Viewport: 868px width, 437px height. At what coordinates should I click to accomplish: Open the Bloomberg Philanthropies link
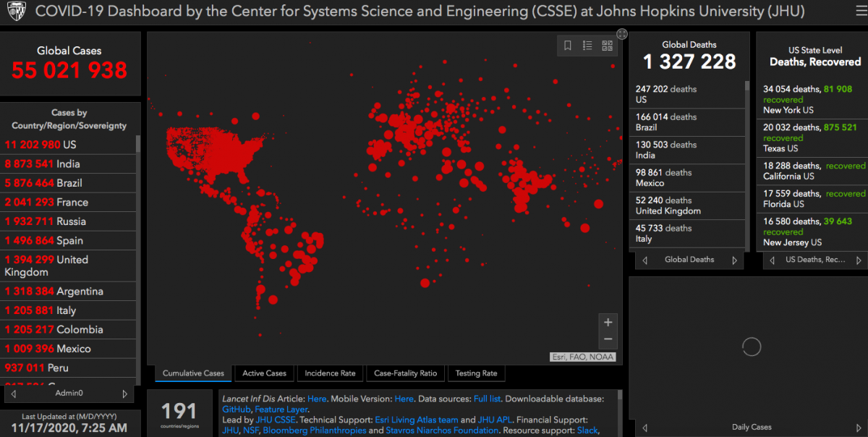click(x=315, y=430)
